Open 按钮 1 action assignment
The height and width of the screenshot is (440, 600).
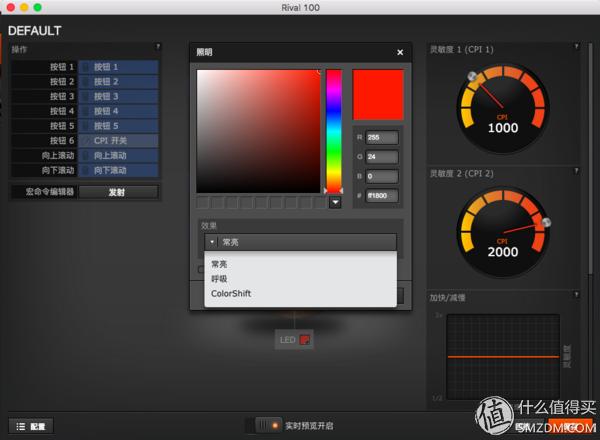(118, 67)
